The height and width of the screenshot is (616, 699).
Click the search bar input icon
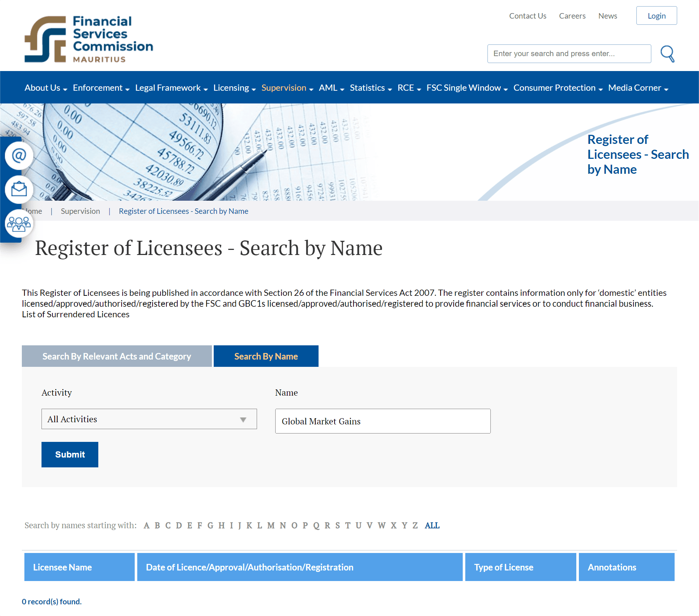667,54
